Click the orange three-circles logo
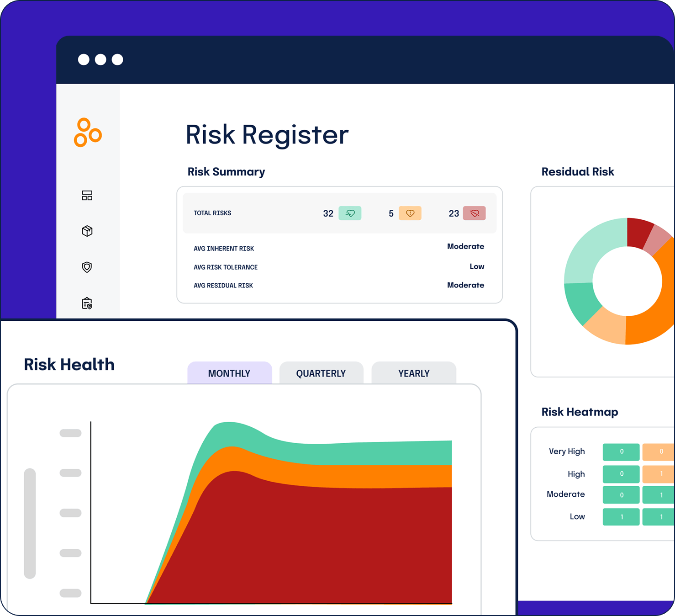675x616 pixels. [87, 133]
